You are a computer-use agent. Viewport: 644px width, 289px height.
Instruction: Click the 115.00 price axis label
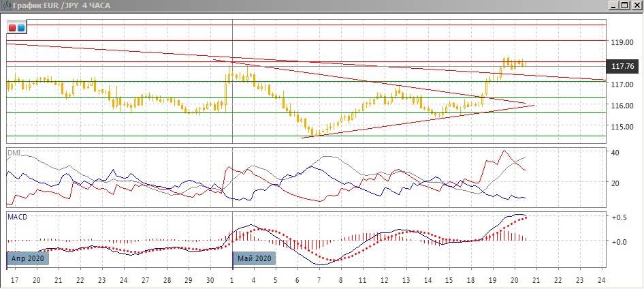623,127
